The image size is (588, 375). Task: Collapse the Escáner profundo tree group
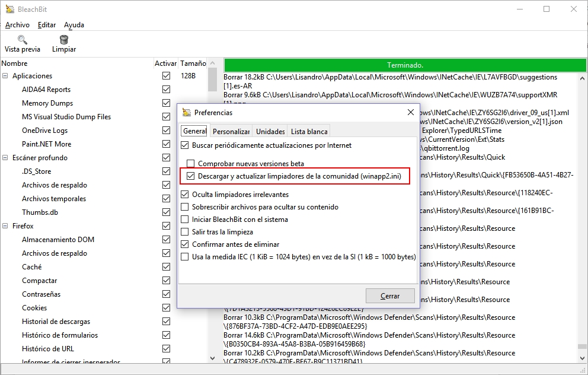(5, 158)
